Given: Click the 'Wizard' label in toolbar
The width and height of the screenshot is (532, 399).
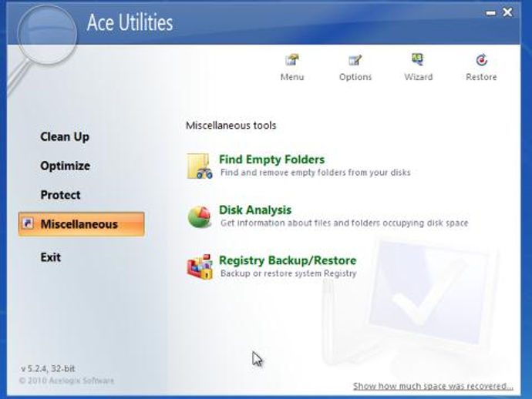Looking at the screenshot, I should [419, 77].
